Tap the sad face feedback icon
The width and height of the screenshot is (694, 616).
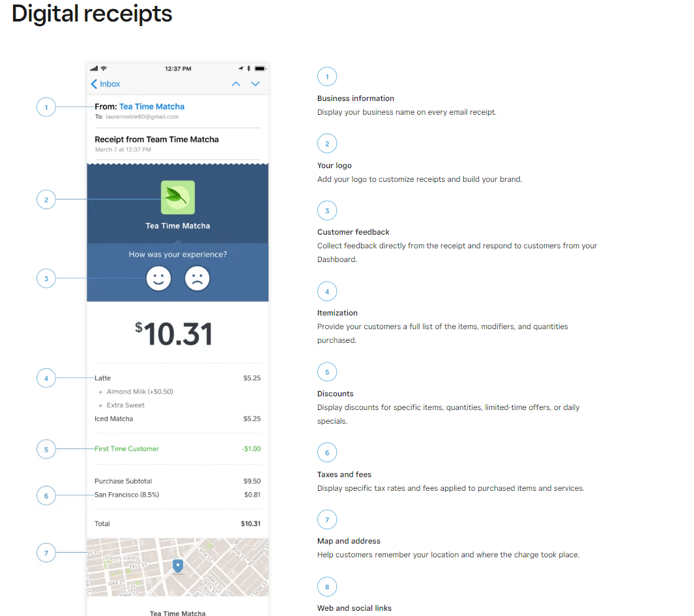pyautogui.click(x=197, y=278)
